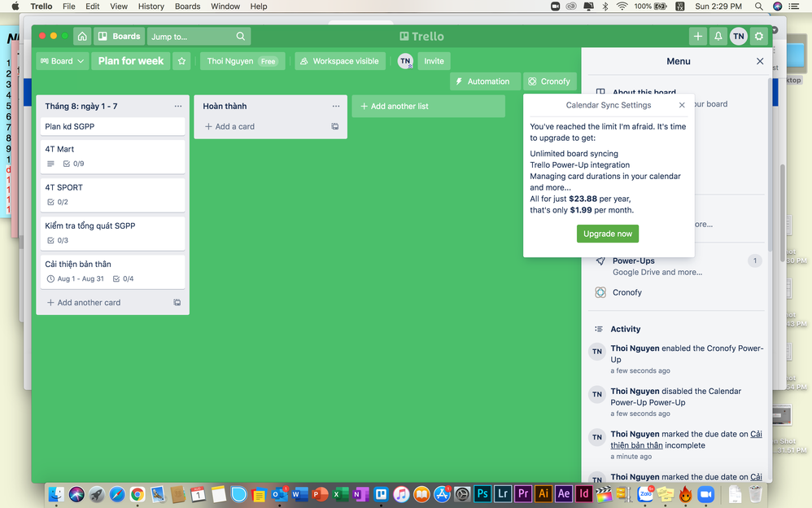Image resolution: width=812 pixels, height=508 pixels.
Task: Open the TN account avatar in header
Action: 739,37
